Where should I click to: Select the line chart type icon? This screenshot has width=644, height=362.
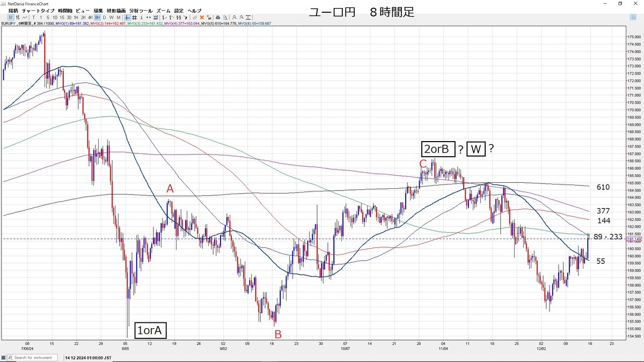click(x=25, y=18)
